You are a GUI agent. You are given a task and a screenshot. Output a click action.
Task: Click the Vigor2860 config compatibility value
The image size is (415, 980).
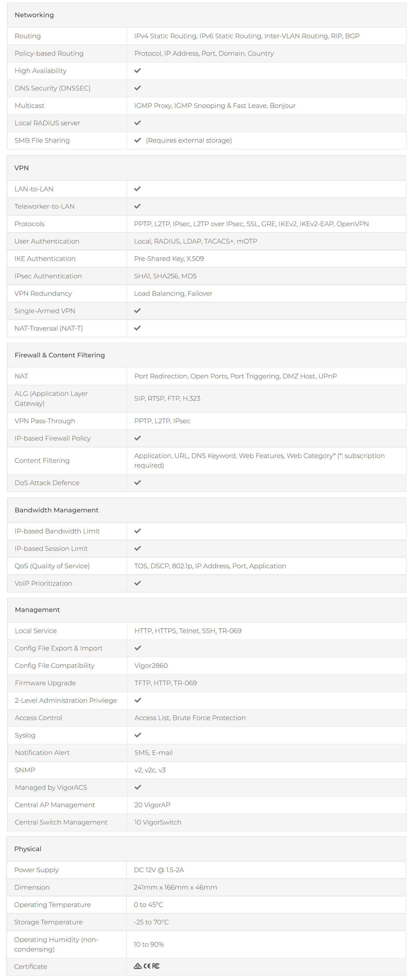[151, 665]
